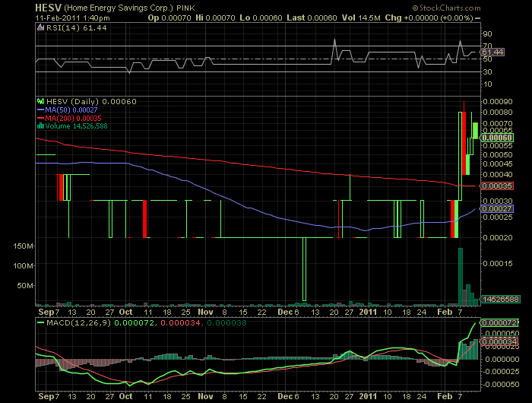
Task: Click Feb on the price chart date axis
Action: pos(445,312)
